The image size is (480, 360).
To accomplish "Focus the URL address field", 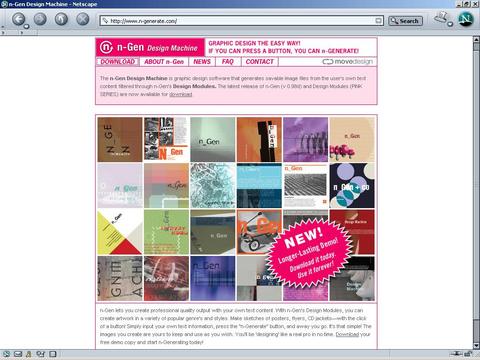I will (x=241, y=21).
